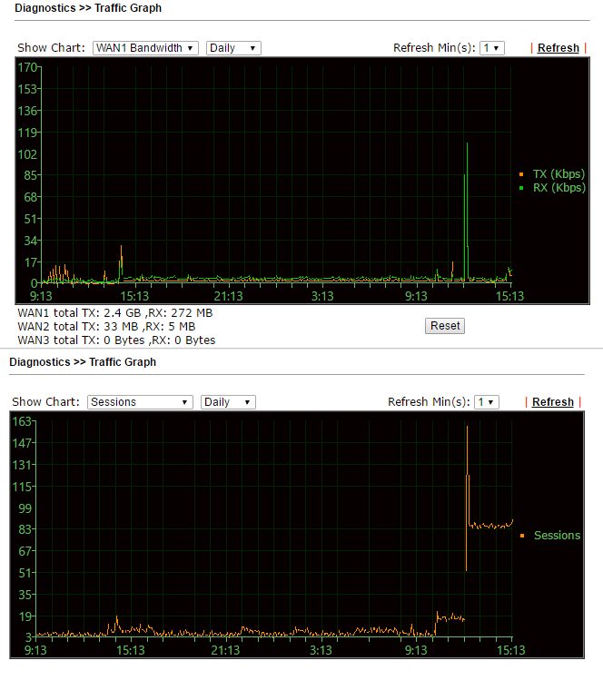
Task: Click the green RX (Kbps) legend swatch
Action: pos(521,188)
